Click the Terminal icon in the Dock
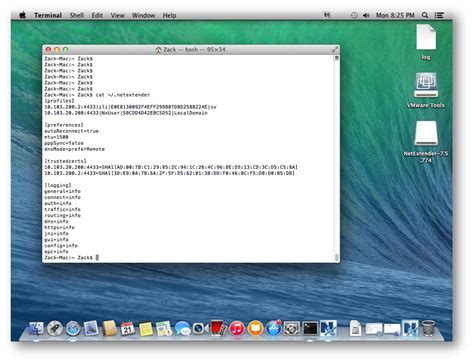The image size is (474, 363). tap(310, 328)
